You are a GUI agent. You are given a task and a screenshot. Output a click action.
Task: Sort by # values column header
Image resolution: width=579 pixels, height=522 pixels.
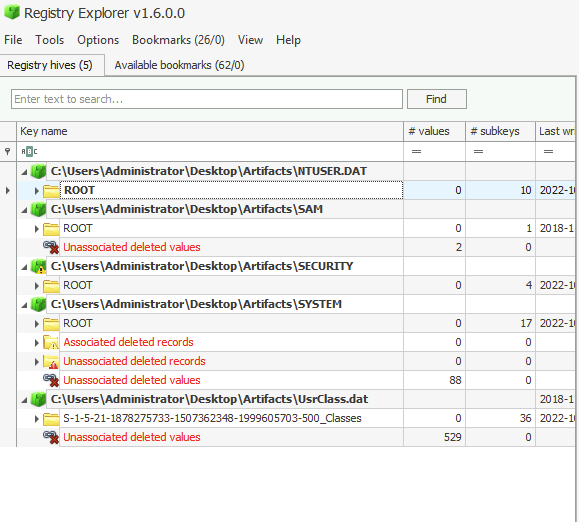[434, 131]
